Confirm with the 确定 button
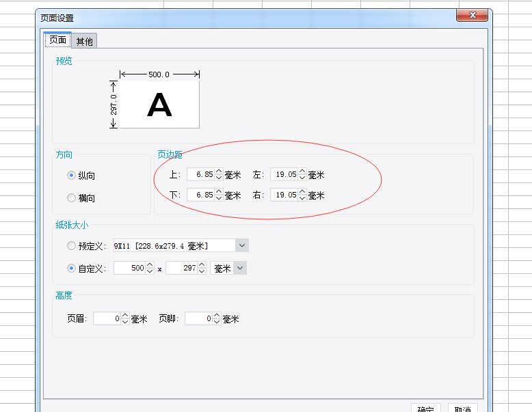532x412 pixels. 426,408
